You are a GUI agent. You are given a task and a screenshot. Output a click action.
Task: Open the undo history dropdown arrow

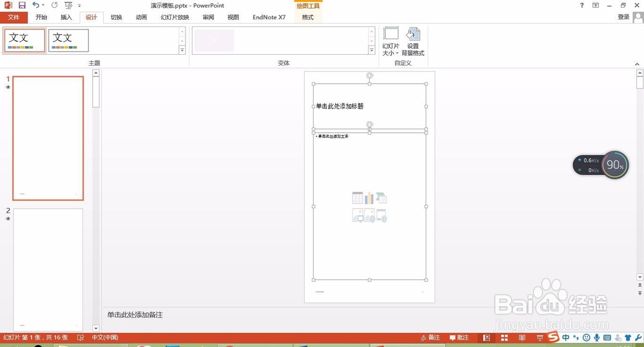[43, 5]
